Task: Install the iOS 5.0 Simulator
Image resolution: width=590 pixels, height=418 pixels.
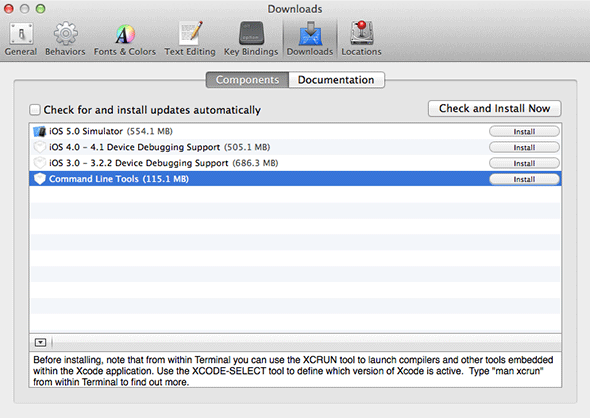Action: [524, 132]
